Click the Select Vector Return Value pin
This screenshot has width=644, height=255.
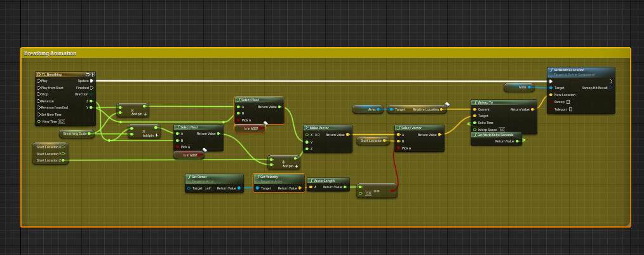point(439,134)
